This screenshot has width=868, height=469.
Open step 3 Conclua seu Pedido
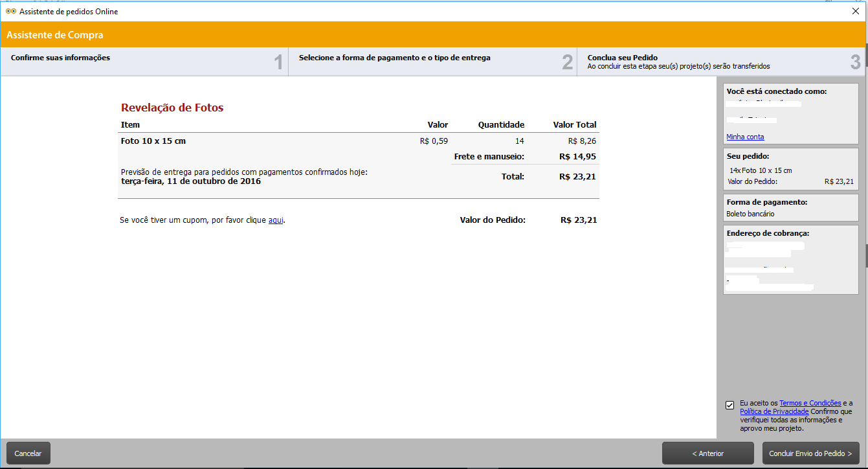pos(720,62)
